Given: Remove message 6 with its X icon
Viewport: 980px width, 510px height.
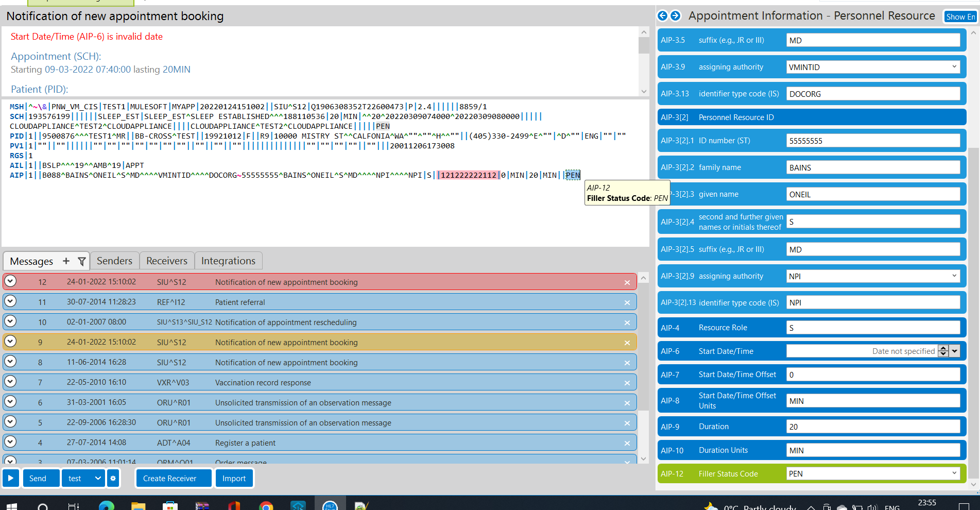Looking at the screenshot, I should pyautogui.click(x=627, y=403).
